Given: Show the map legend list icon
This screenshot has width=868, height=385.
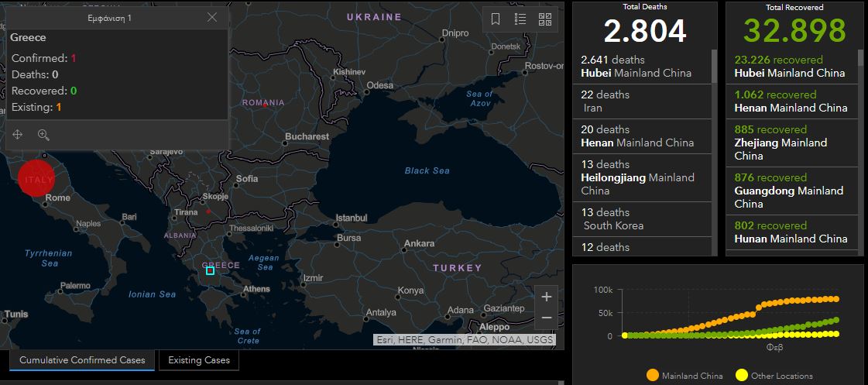Looking at the screenshot, I should point(520,19).
